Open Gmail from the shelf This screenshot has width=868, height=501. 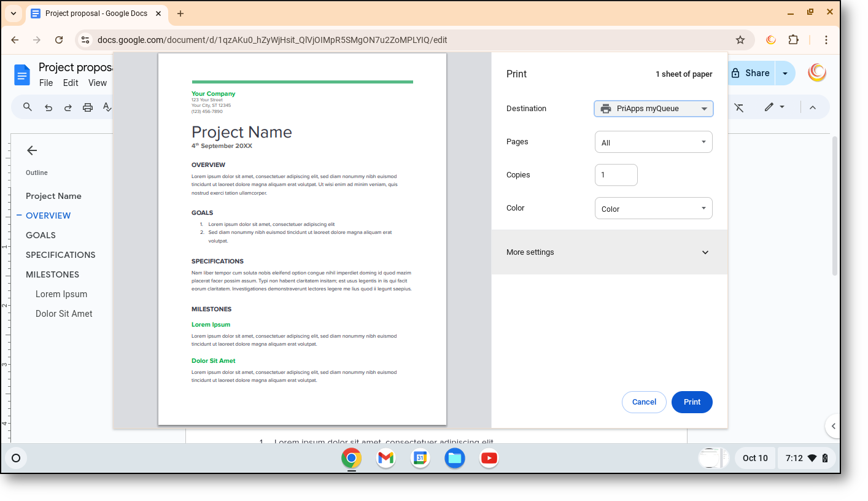click(386, 458)
